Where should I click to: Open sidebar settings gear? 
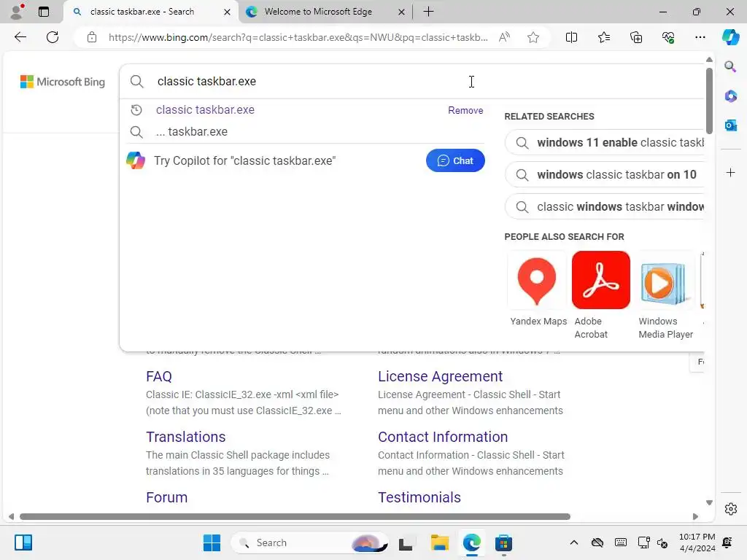click(x=730, y=509)
